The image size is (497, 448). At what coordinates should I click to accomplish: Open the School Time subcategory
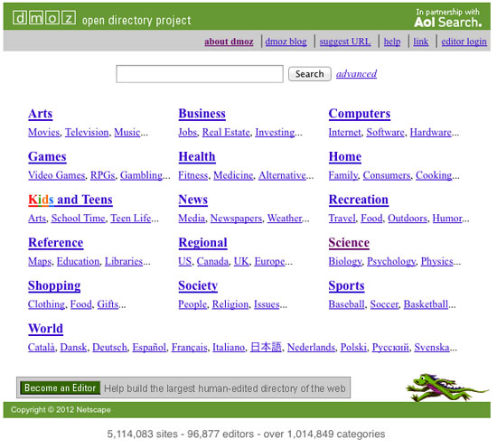78,219
